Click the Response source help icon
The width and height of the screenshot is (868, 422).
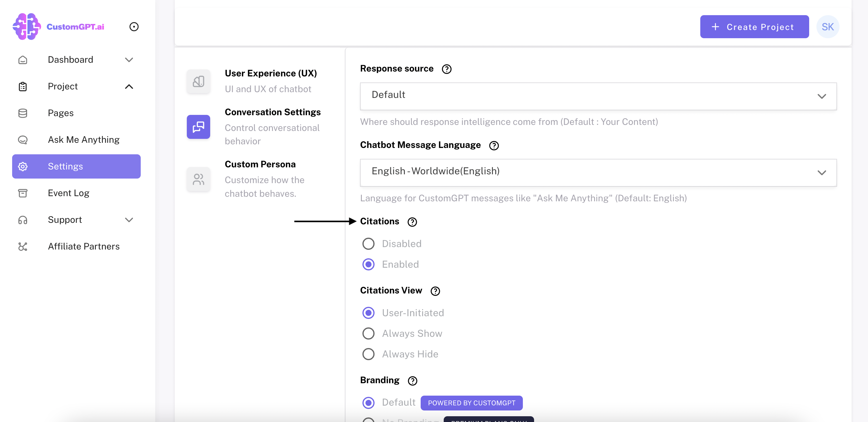[446, 69]
